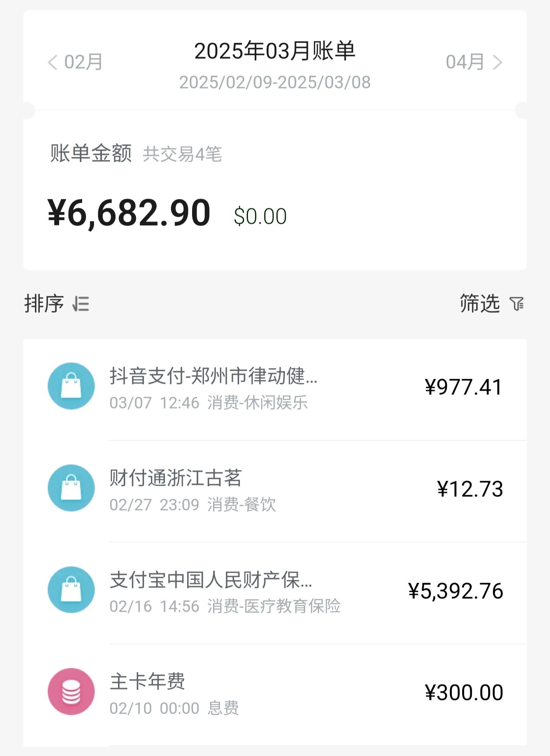Open the 财付通浙江古茗 transaction details
This screenshot has width=550, height=756.
point(176,478)
